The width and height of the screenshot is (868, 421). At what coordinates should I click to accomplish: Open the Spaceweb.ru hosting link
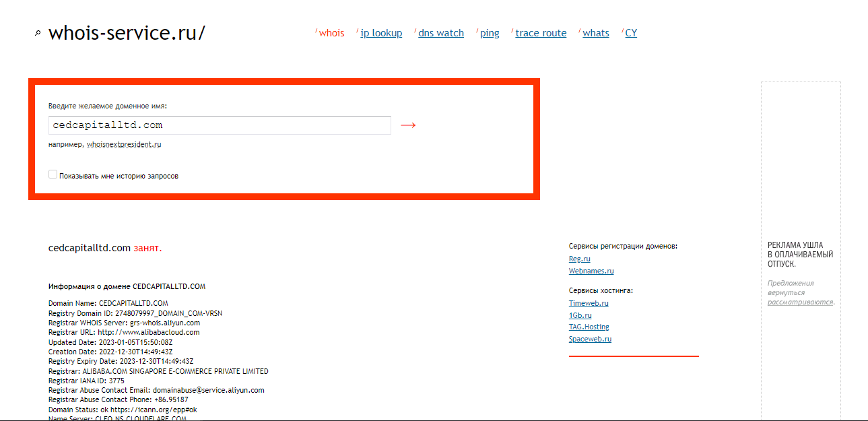coord(590,339)
